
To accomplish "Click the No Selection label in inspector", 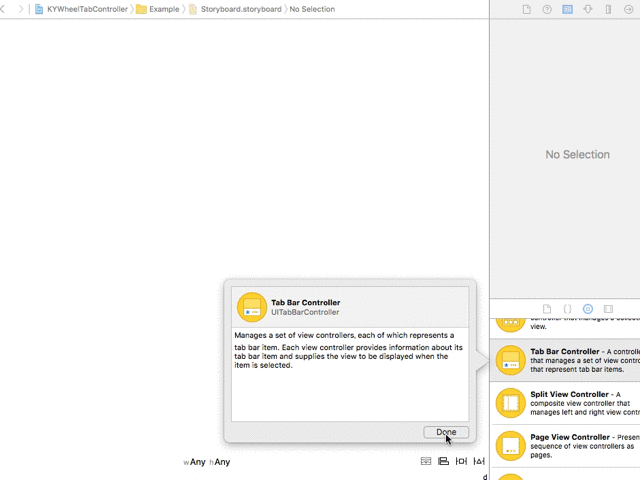I will click(578, 154).
